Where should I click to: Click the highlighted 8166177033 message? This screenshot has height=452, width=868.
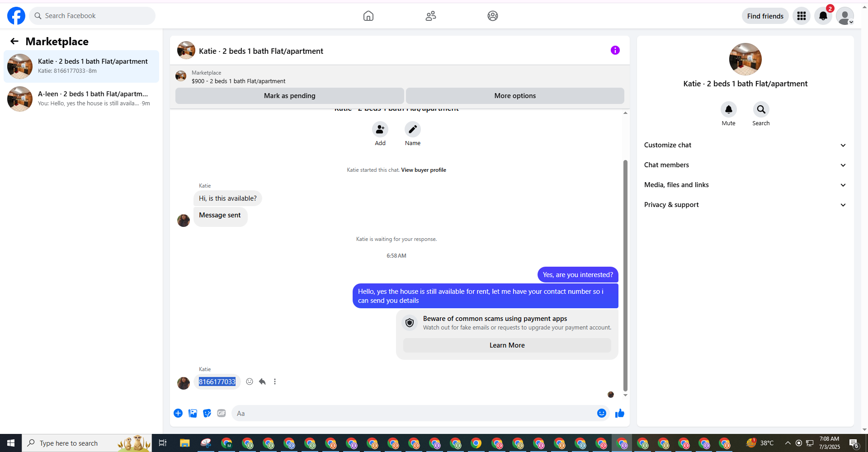(217, 382)
